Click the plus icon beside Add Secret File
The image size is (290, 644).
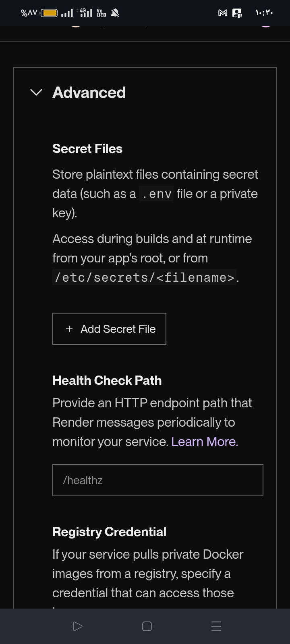(x=69, y=329)
